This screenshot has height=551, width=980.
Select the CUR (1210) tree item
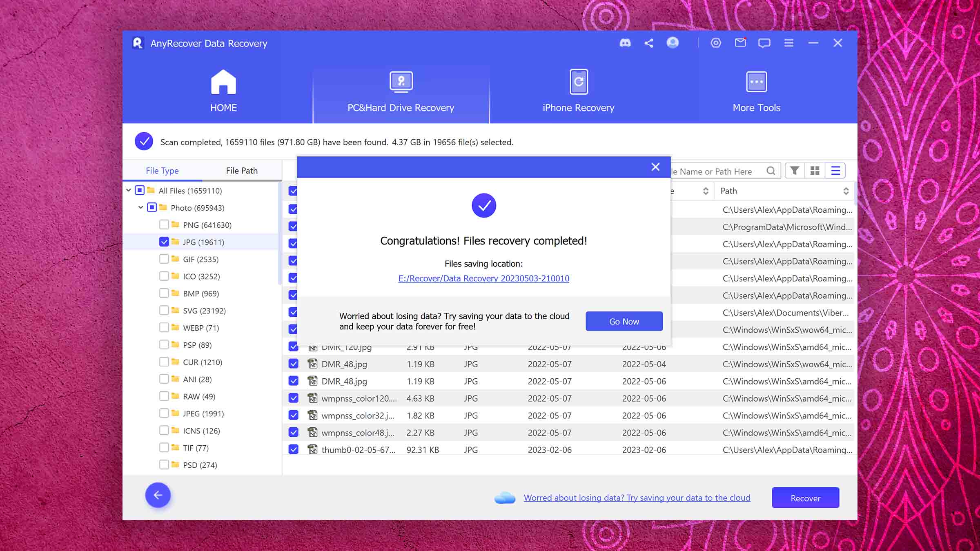[203, 362]
